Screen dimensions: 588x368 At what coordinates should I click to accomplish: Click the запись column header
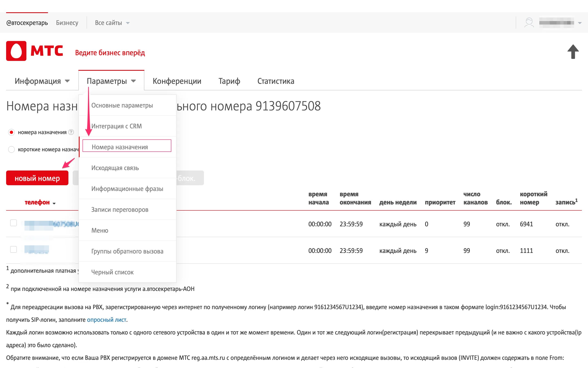pos(566,202)
